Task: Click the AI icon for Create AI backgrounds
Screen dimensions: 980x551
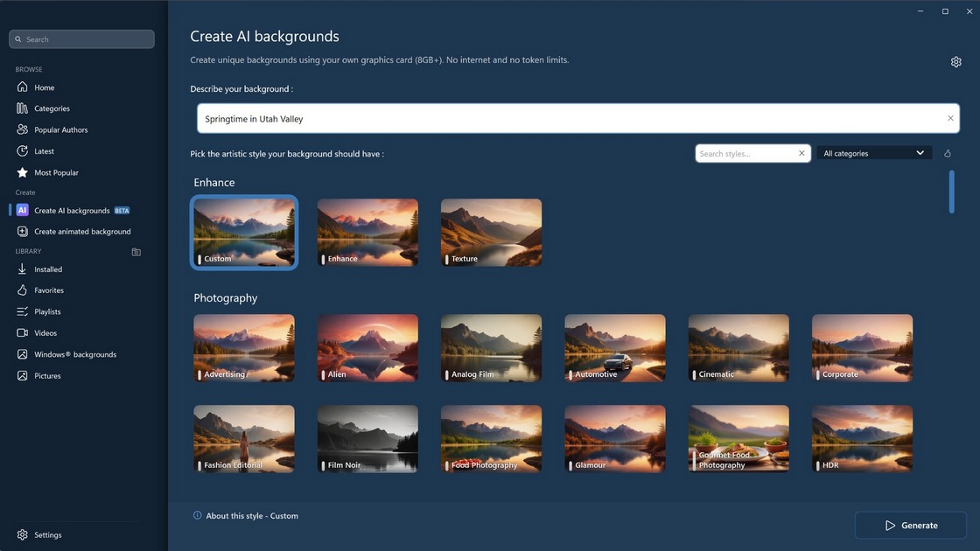Action: (23, 210)
